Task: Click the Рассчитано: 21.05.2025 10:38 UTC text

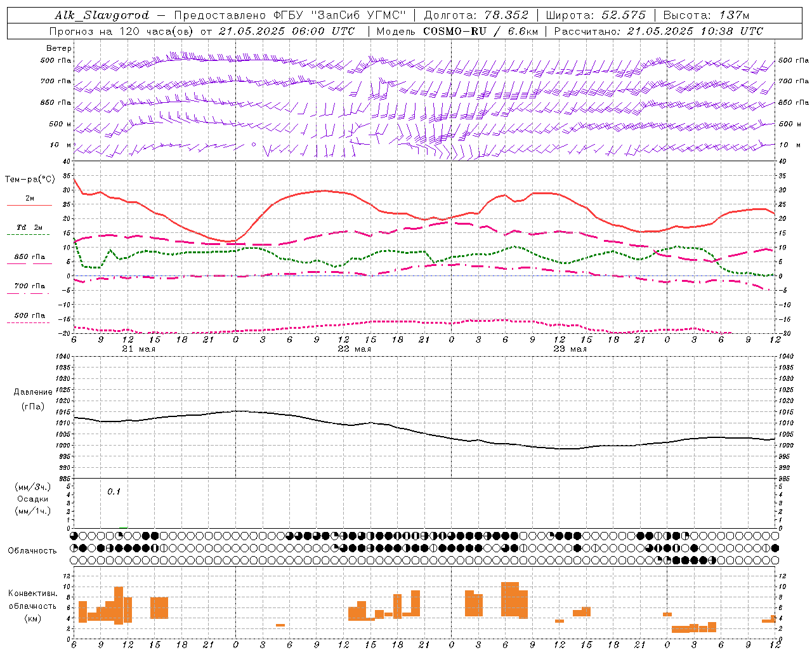Action: point(658,31)
